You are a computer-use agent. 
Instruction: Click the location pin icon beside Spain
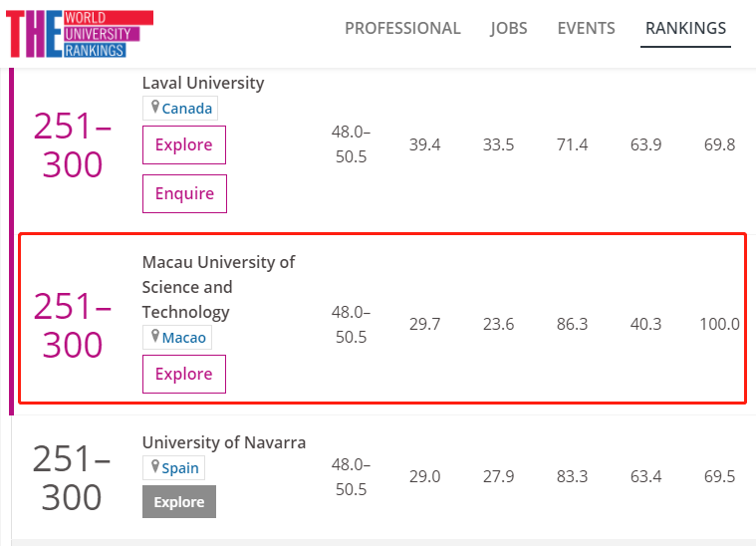tap(154, 466)
